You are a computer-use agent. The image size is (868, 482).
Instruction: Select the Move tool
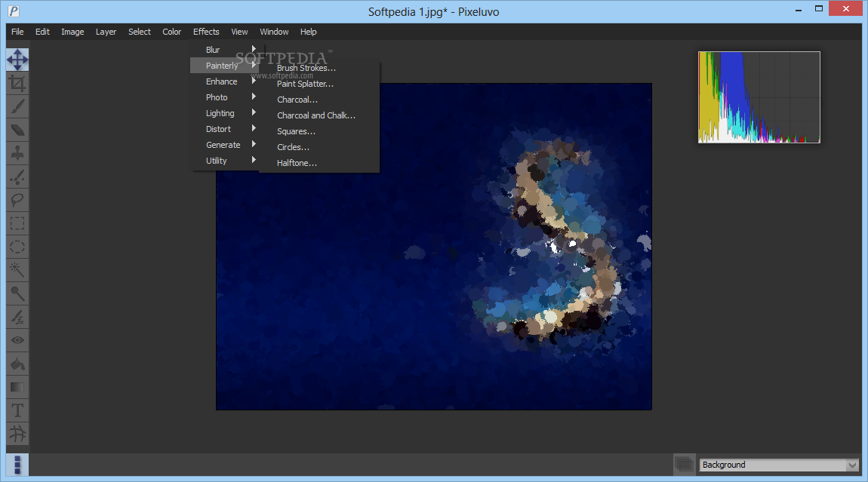click(x=17, y=60)
